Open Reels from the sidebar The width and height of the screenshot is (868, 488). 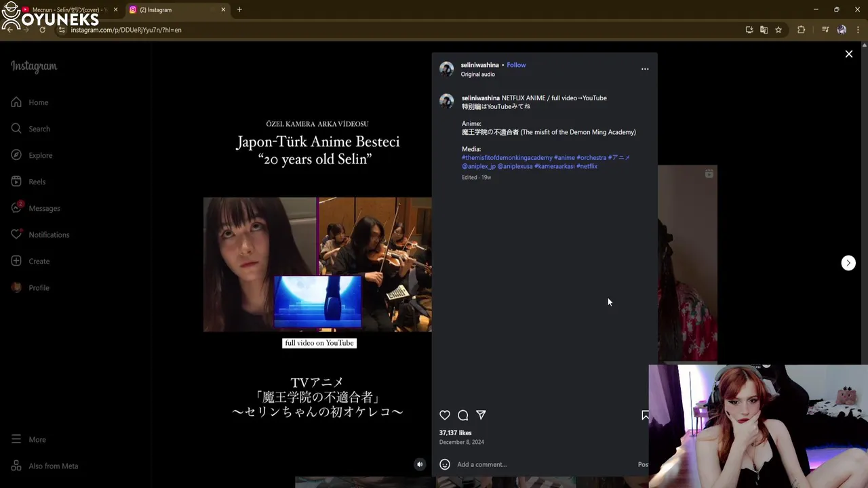click(x=28, y=182)
